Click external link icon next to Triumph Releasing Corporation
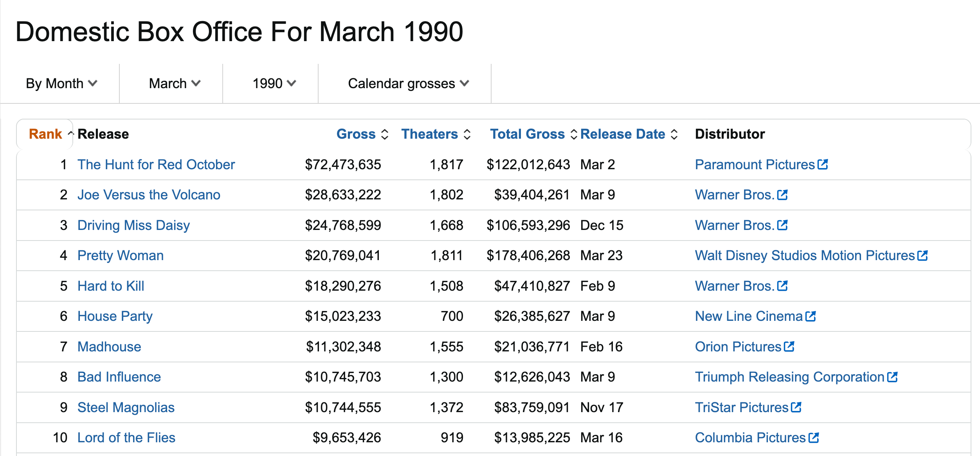The image size is (980, 456). pos(892,377)
